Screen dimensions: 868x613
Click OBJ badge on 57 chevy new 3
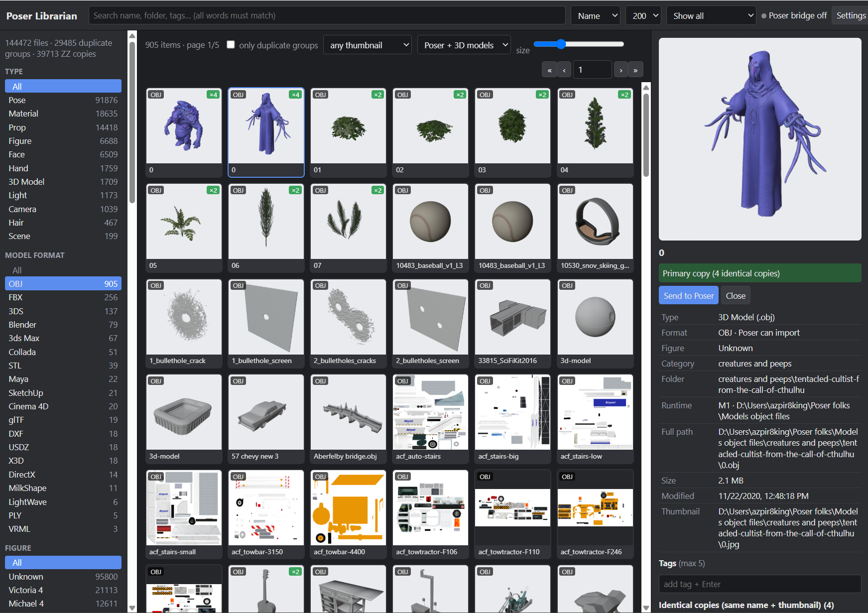pyautogui.click(x=239, y=381)
